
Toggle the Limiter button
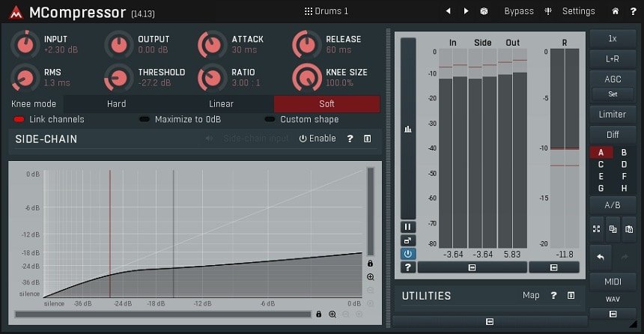click(613, 115)
